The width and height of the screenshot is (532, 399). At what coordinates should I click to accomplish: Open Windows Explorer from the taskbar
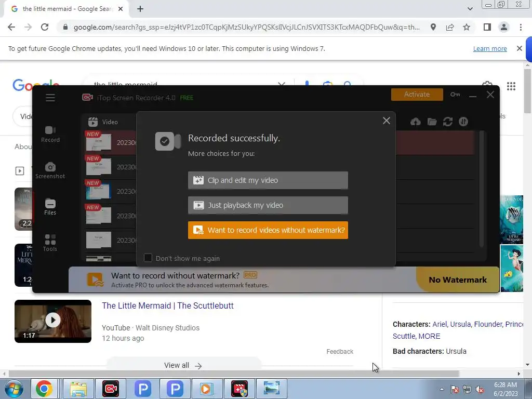point(79,389)
